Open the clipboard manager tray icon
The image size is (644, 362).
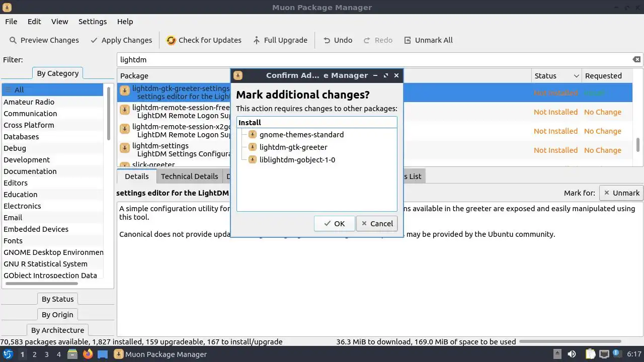pos(590,354)
